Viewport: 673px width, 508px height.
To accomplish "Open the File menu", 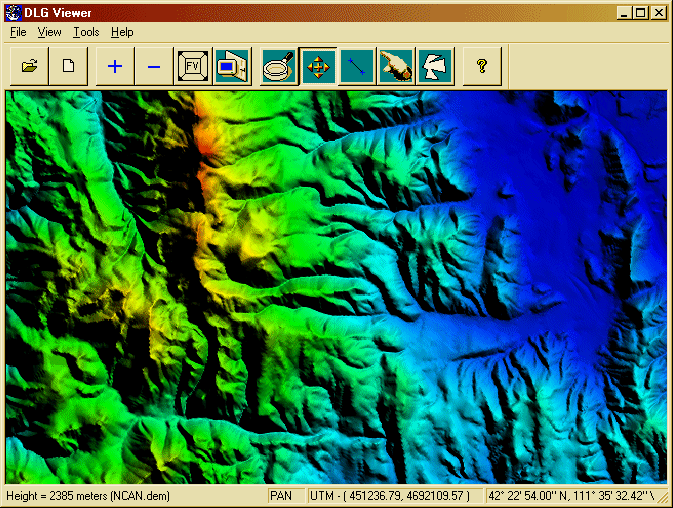I will coord(18,32).
